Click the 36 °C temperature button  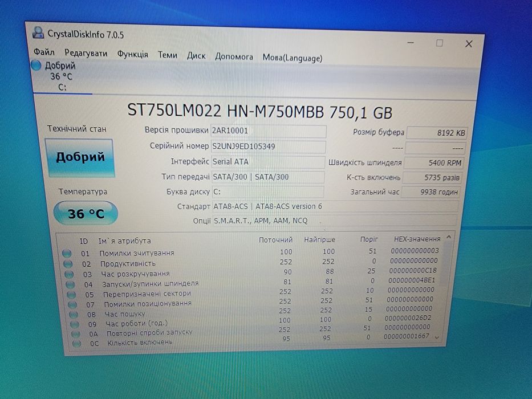click(86, 213)
